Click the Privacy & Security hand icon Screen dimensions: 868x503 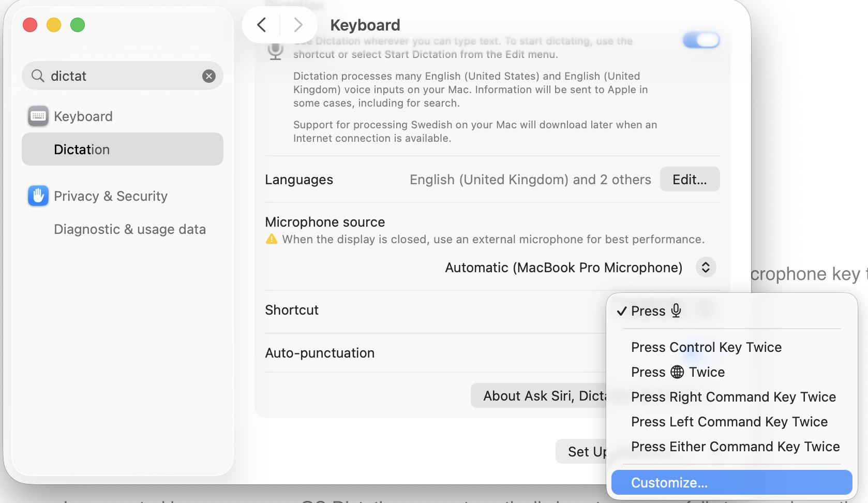[x=38, y=196]
